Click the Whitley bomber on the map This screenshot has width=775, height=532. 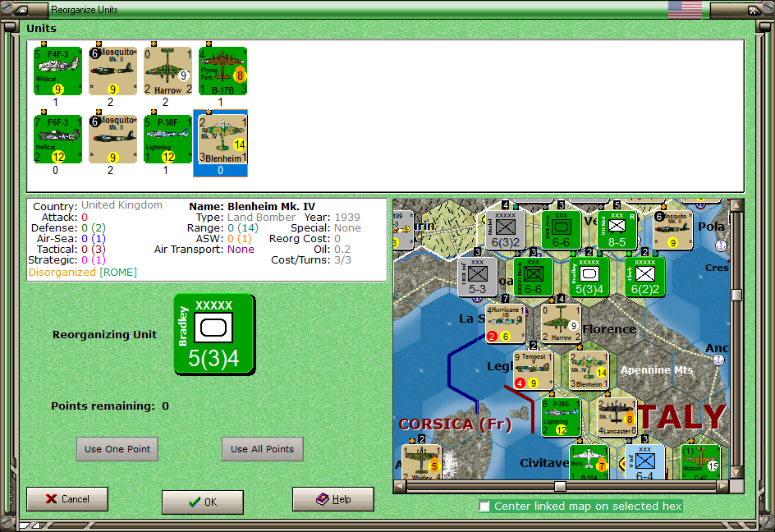[x=421, y=462]
